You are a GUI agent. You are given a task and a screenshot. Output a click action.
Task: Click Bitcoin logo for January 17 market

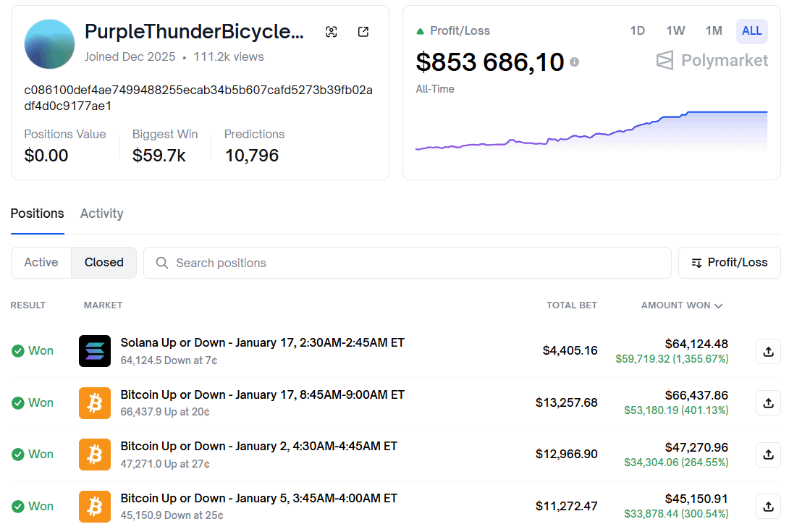(95, 402)
